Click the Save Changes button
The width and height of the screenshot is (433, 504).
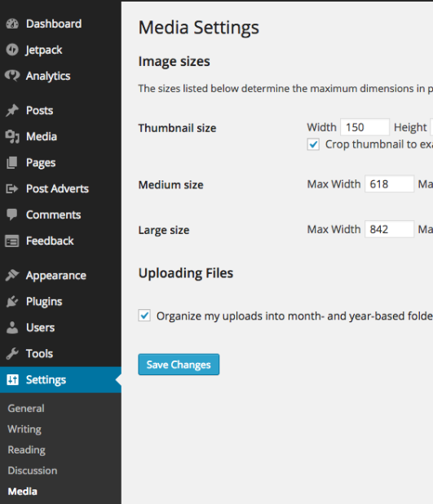179,365
